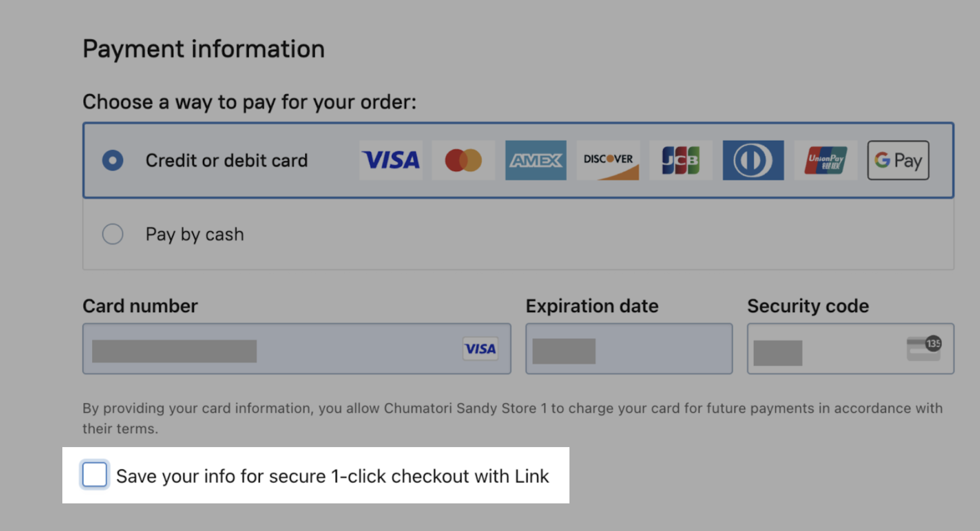Image resolution: width=980 pixels, height=531 pixels.
Task: Enable saving info for 1-click checkout with Link
Action: (x=94, y=475)
